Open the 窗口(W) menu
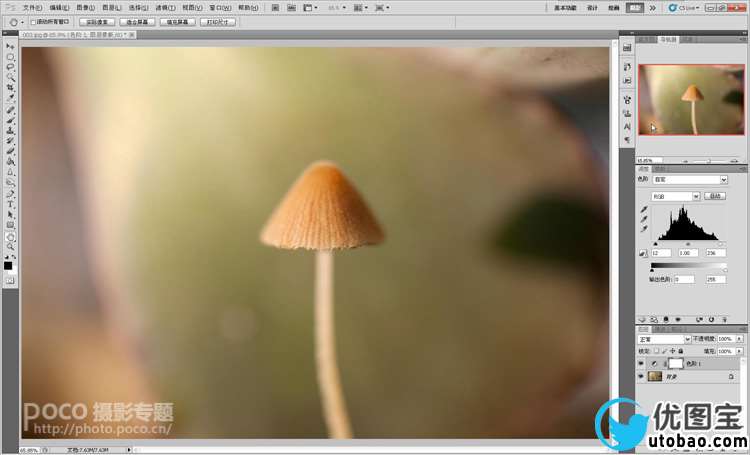 pos(221,8)
